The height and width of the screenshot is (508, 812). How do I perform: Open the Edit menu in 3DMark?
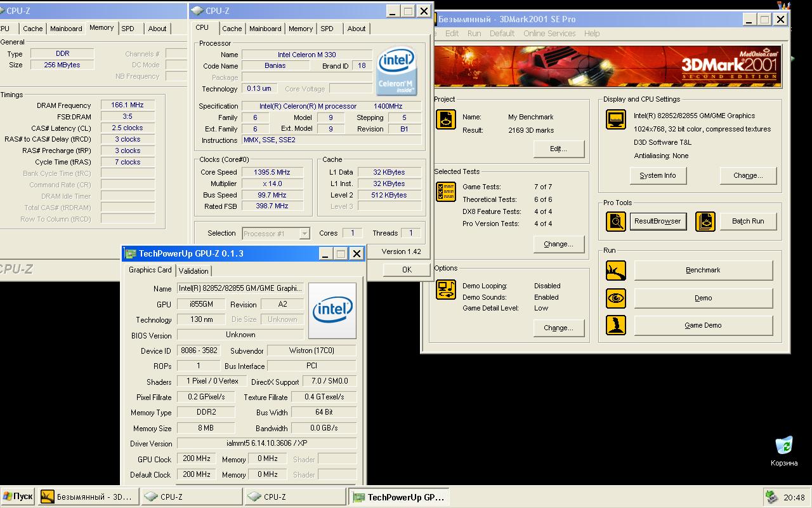[452, 34]
